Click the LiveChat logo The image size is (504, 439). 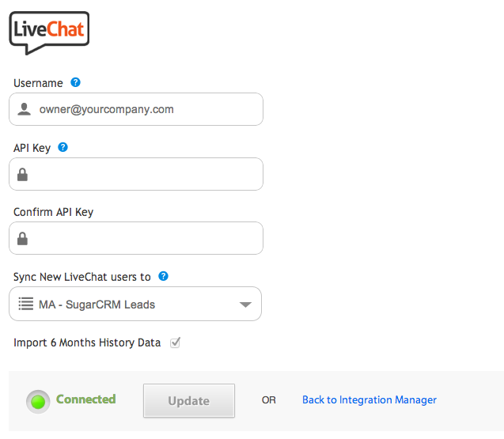point(49,32)
